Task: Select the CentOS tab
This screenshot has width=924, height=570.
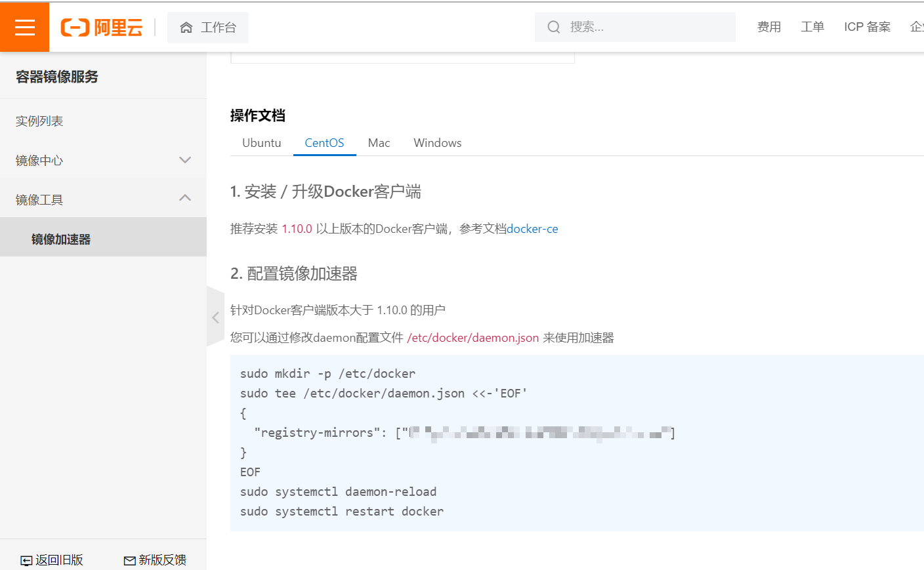Action: (324, 143)
